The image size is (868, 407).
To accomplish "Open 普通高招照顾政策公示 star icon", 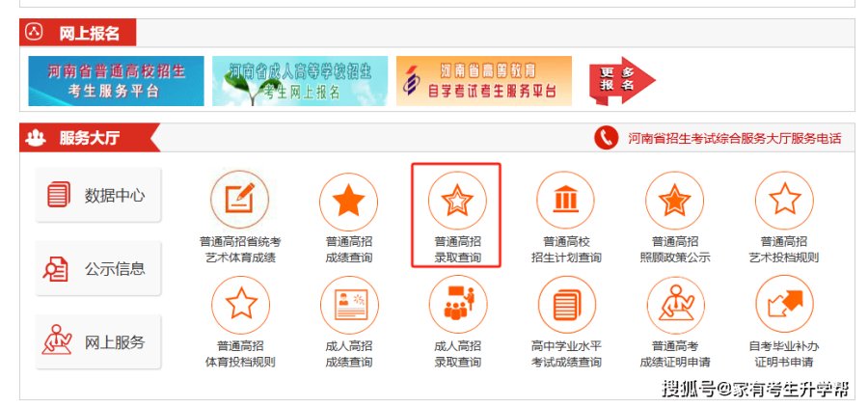I will click(x=674, y=201).
